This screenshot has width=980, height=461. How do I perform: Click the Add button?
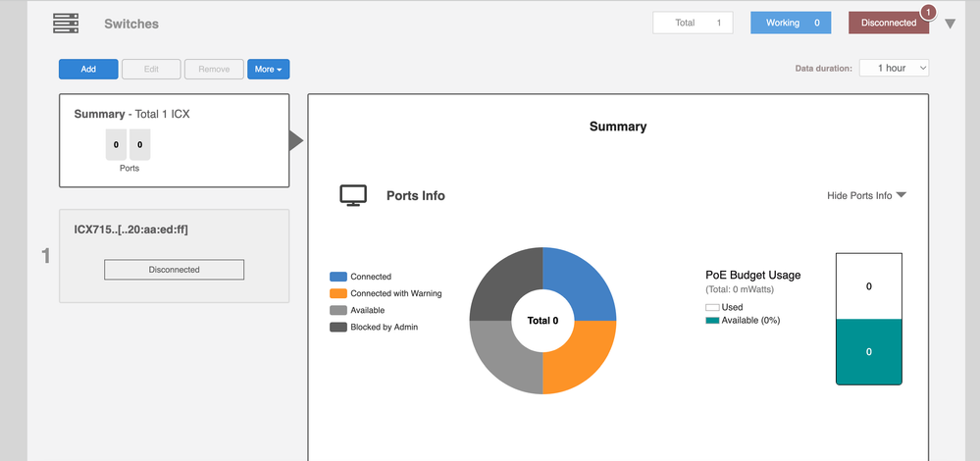click(x=88, y=70)
